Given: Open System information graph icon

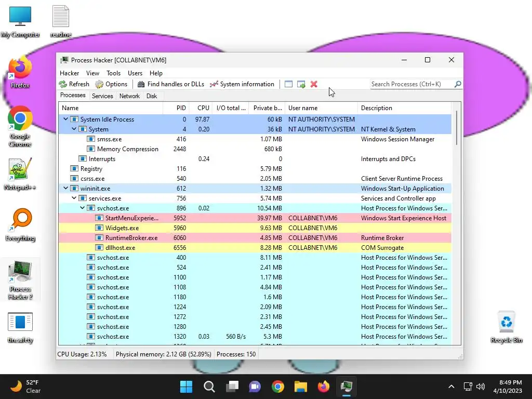Looking at the screenshot, I should click(214, 84).
